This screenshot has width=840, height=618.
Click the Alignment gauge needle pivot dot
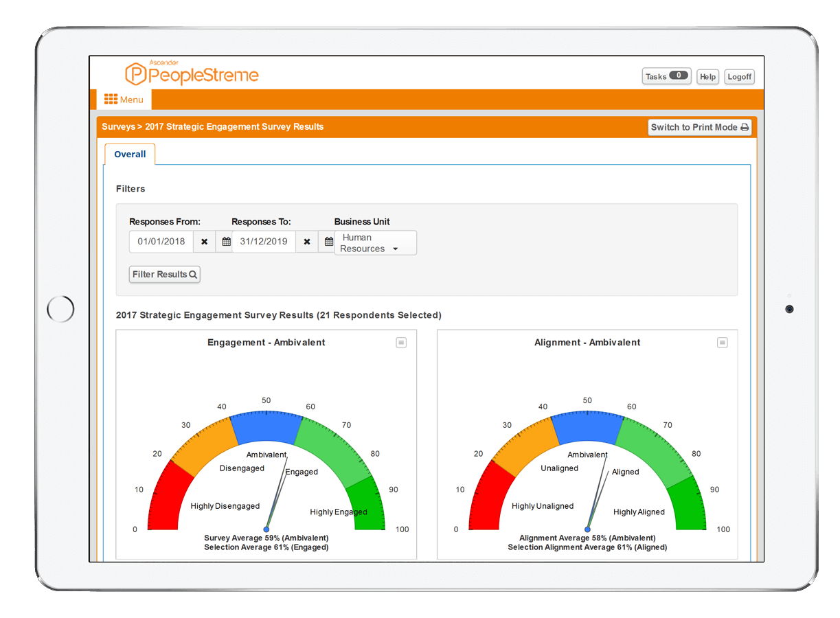[x=587, y=529]
